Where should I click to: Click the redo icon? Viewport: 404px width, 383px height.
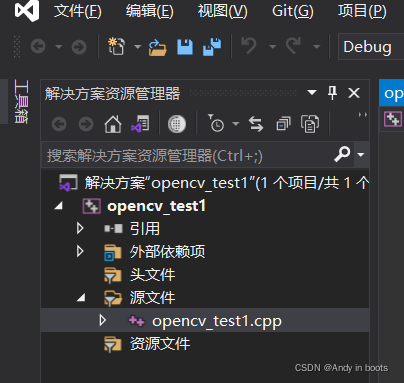coord(293,46)
